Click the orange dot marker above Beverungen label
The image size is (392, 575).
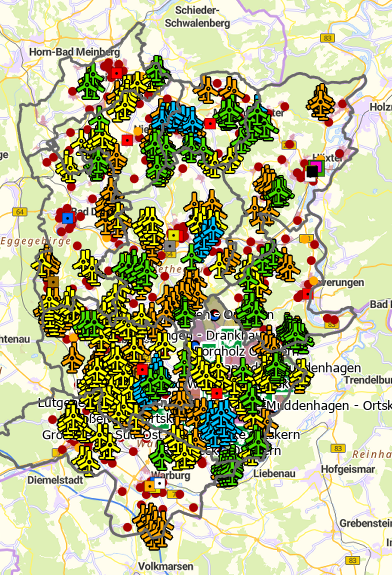pyautogui.click(x=314, y=281)
